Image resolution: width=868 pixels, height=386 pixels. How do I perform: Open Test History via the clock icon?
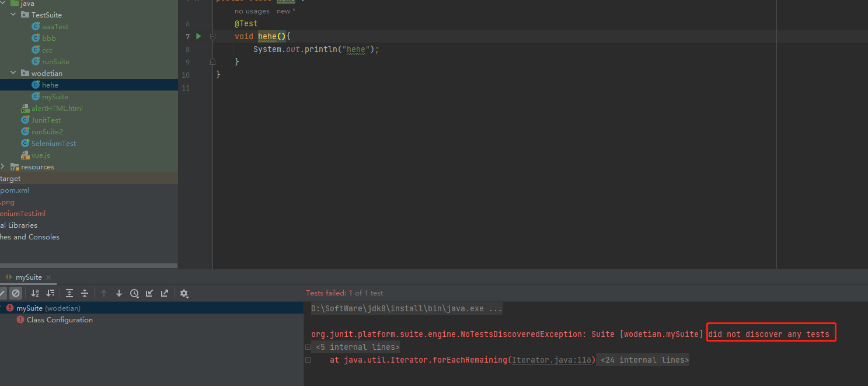(135, 293)
